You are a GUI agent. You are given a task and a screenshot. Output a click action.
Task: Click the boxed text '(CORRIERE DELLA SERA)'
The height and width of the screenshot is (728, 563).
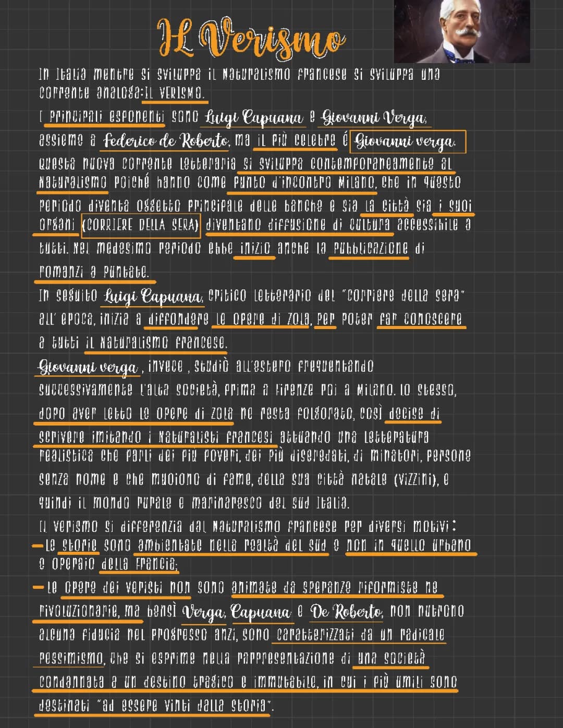[x=141, y=225]
